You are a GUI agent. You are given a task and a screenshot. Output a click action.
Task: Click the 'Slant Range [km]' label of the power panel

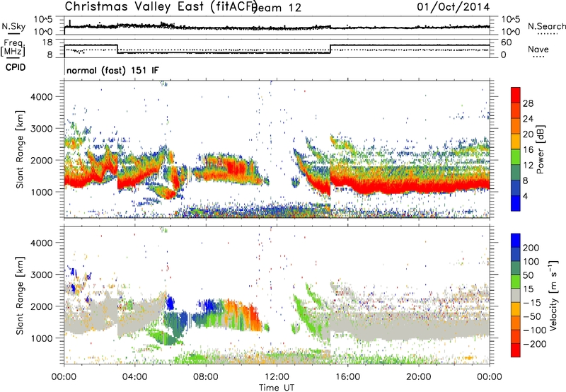point(19,149)
